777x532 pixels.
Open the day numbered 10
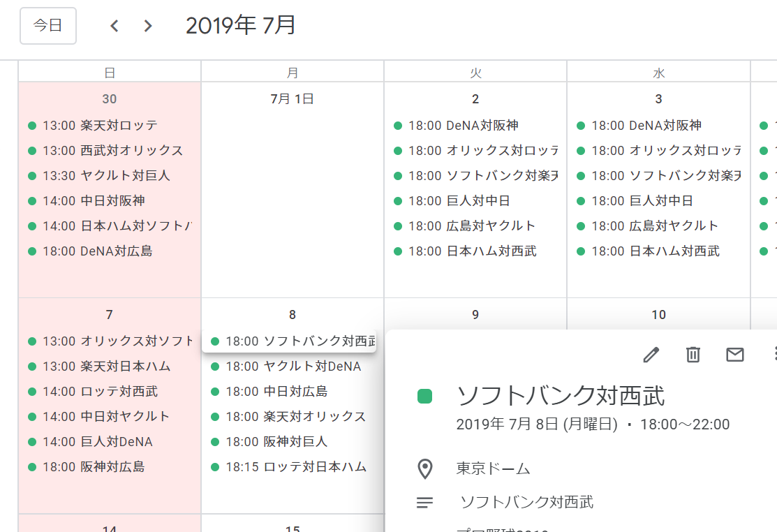658,315
